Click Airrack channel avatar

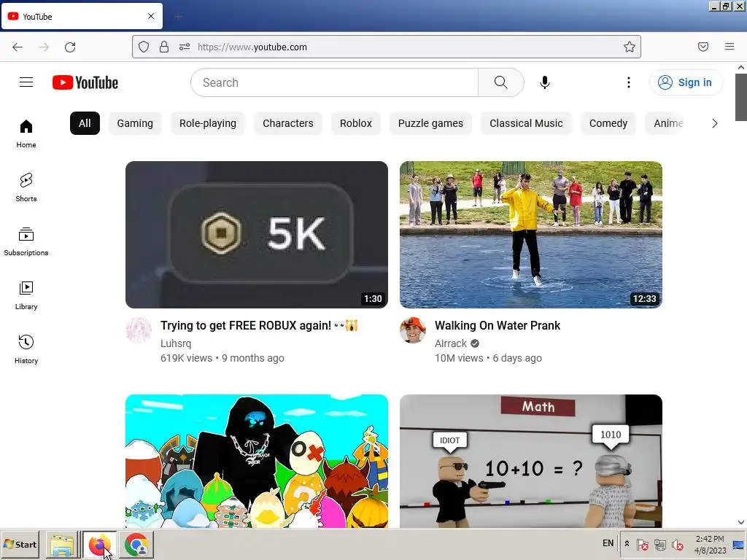tap(413, 330)
